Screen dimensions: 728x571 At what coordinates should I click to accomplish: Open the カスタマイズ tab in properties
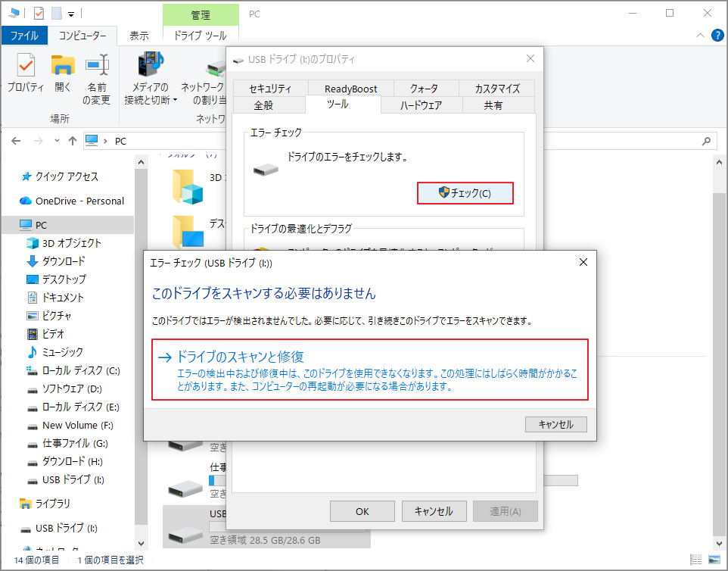pyautogui.click(x=496, y=89)
